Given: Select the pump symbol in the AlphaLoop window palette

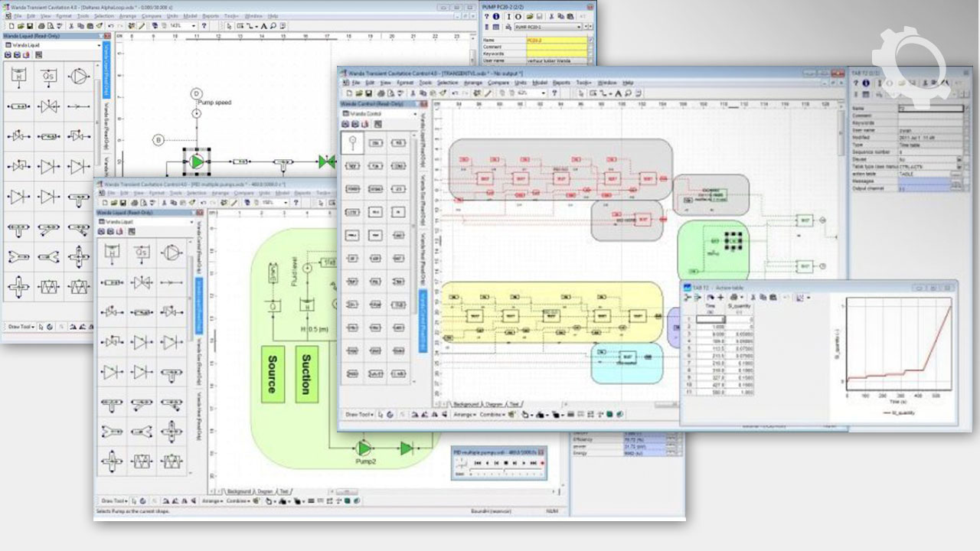Looking at the screenshot, I should click(77, 76).
